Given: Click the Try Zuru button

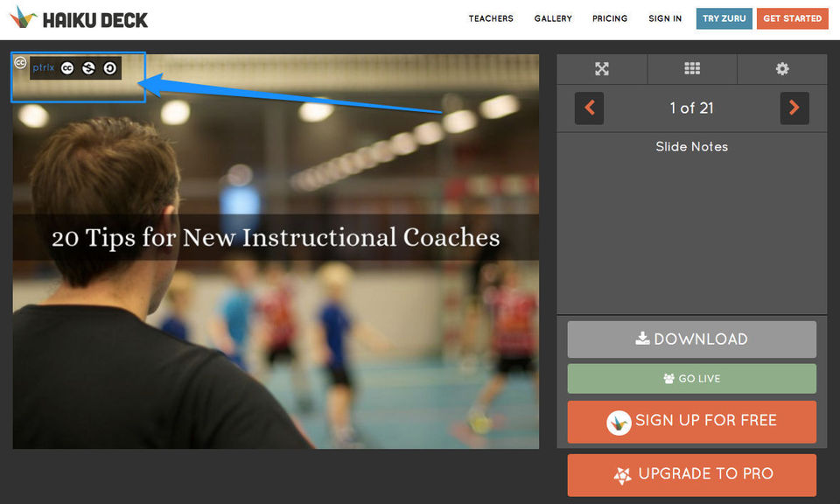Looking at the screenshot, I should click(724, 18).
